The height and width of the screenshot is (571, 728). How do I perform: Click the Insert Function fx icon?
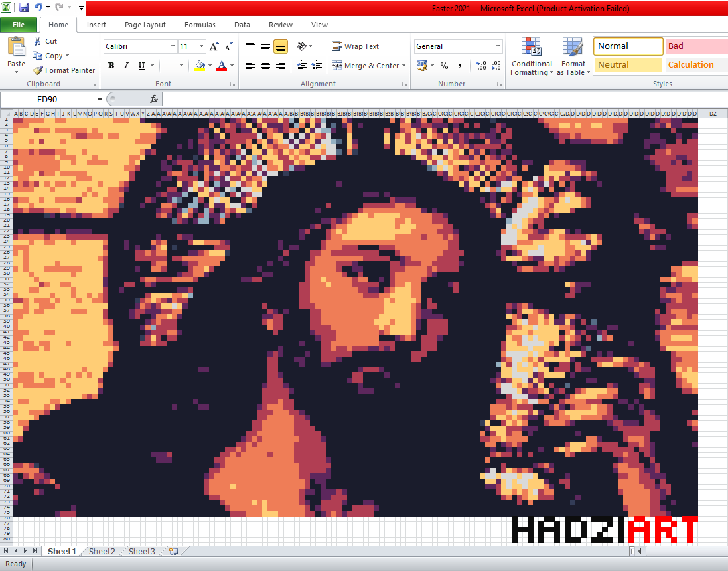pos(154,99)
